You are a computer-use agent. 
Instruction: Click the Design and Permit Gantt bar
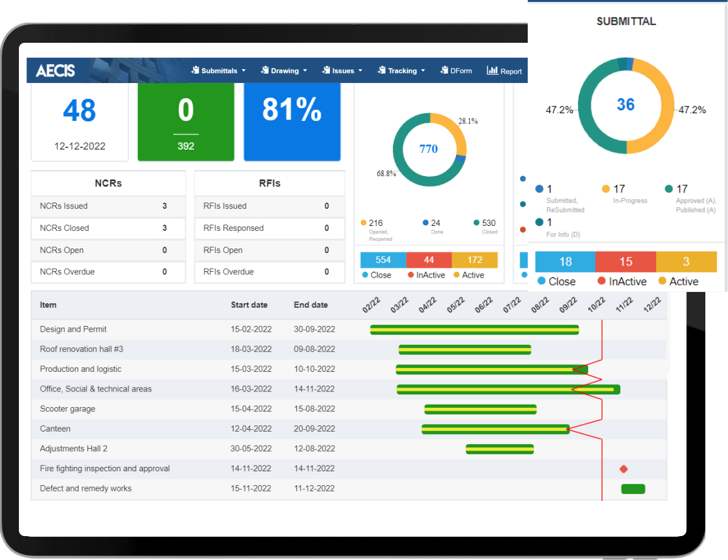(x=474, y=330)
